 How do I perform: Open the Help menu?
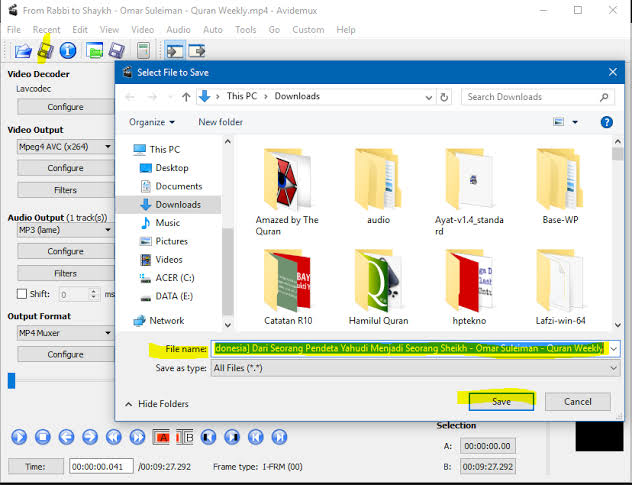coord(346,30)
